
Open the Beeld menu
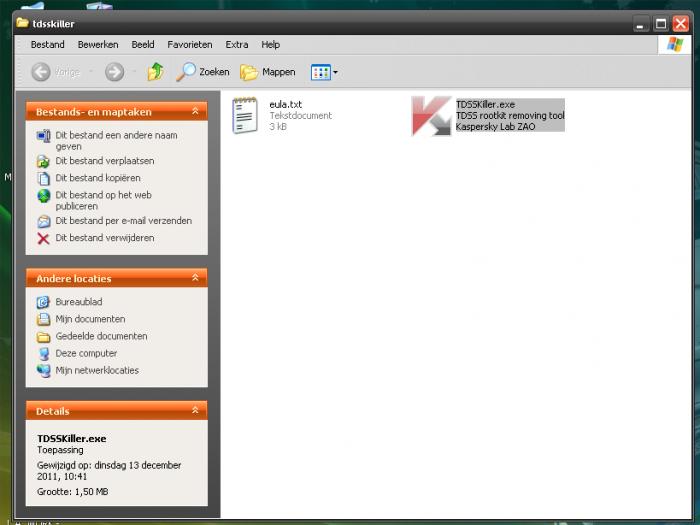(x=143, y=45)
